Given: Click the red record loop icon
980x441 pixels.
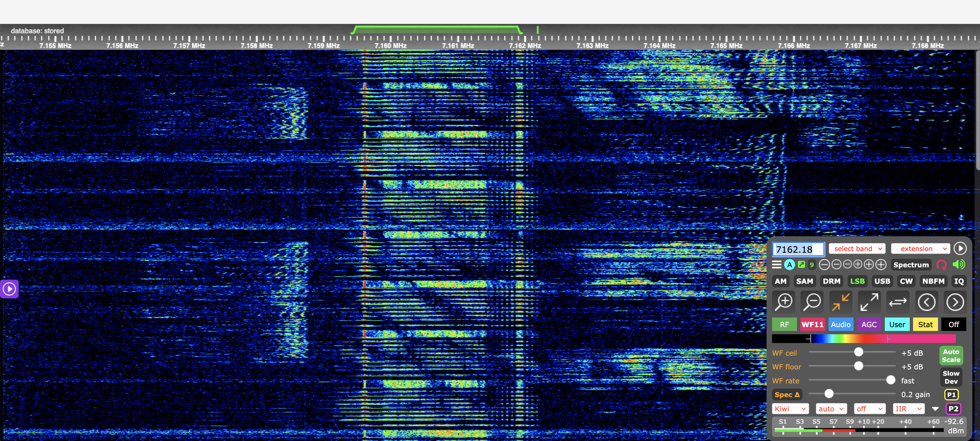Looking at the screenshot, I should point(942,265).
